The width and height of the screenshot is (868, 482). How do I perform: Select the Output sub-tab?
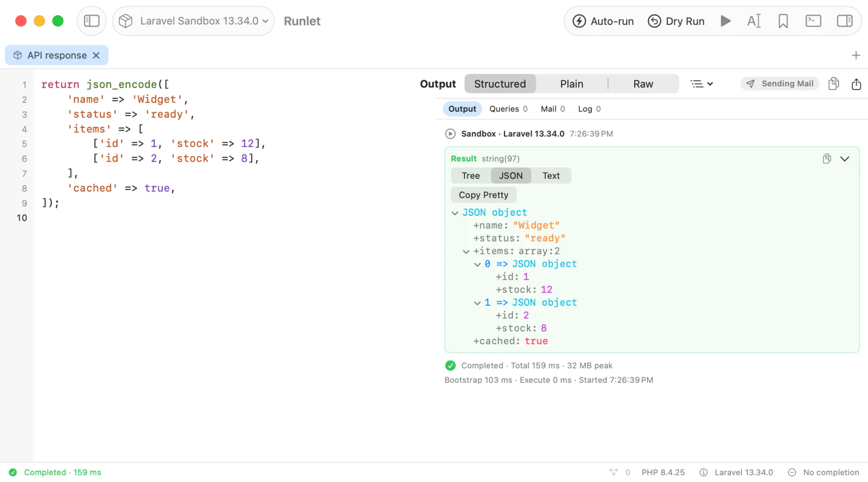[462, 109]
